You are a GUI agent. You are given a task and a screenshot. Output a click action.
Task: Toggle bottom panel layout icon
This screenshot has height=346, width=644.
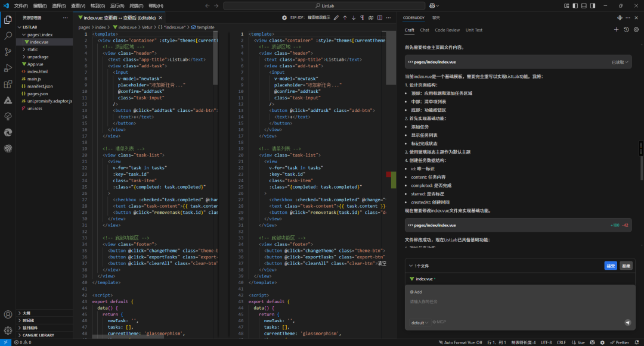click(584, 6)
